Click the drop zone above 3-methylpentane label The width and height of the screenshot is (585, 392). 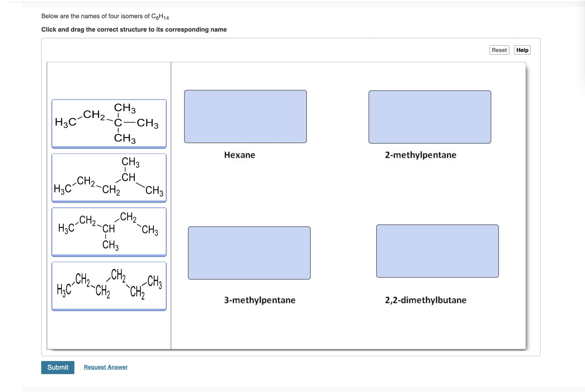(x=249, y=252)
